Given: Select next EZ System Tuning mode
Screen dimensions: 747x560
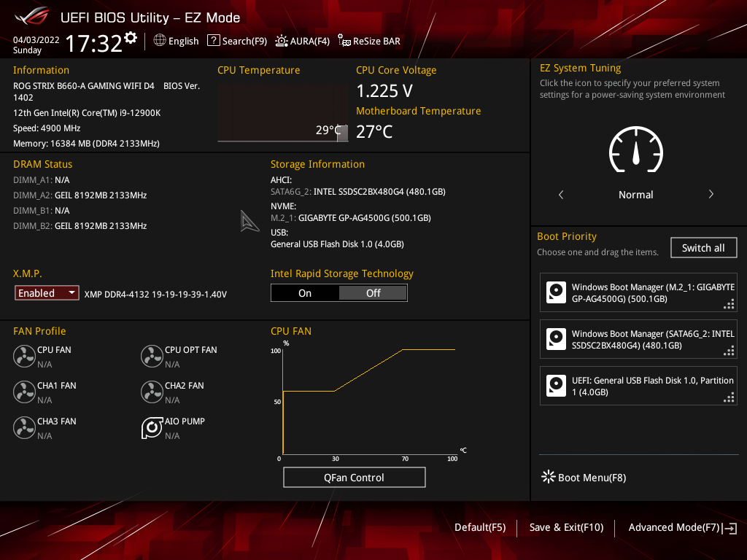Looking at the screenshot, I should pyautogui.click(x=711, y=194).
